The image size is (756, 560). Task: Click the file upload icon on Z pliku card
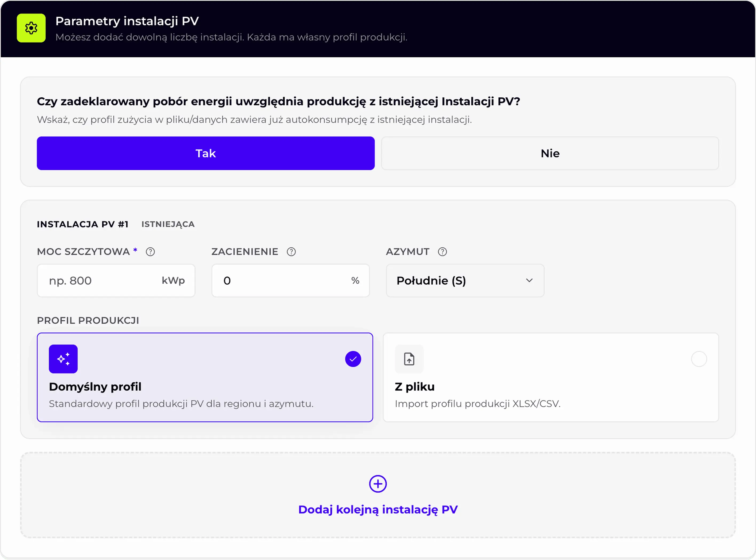(409, 359)
